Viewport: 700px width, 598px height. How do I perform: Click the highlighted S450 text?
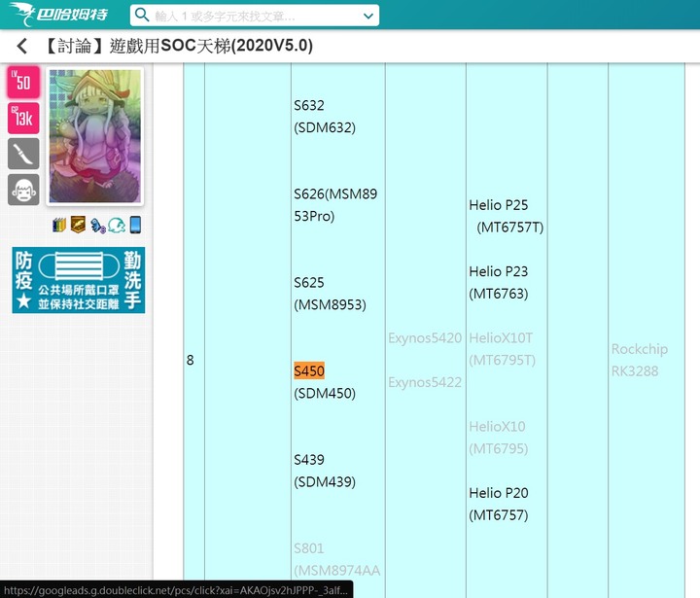309,370
